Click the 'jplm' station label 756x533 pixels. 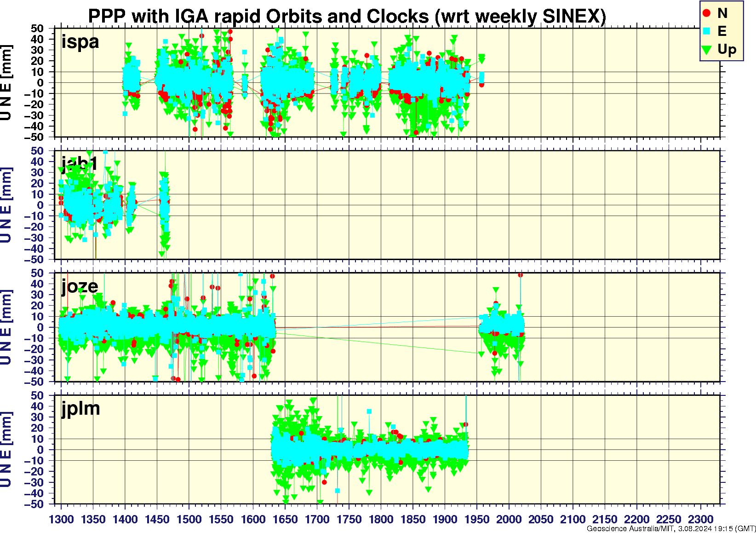coord(81,409)
